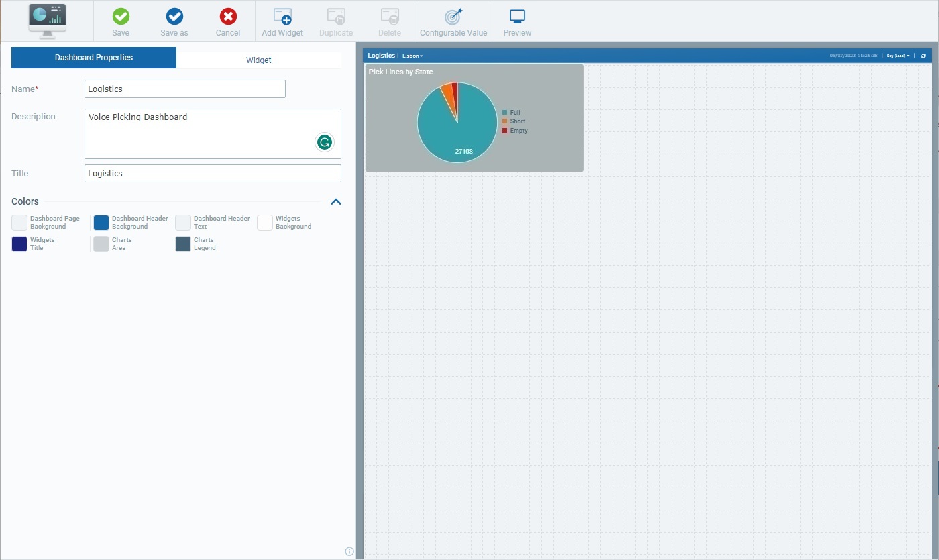Change the Widgets Title color swatch

pyautogui.click(x=19, y=244)
